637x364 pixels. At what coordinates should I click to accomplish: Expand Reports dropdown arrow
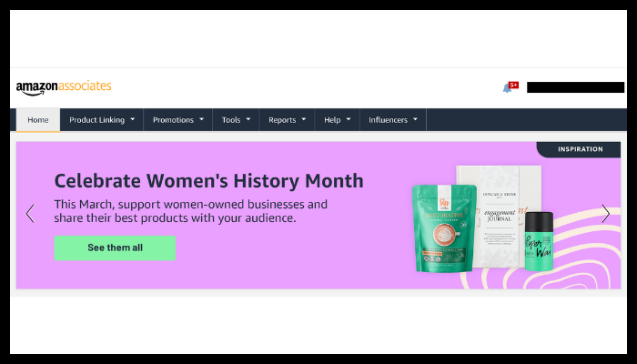[303, 119]
